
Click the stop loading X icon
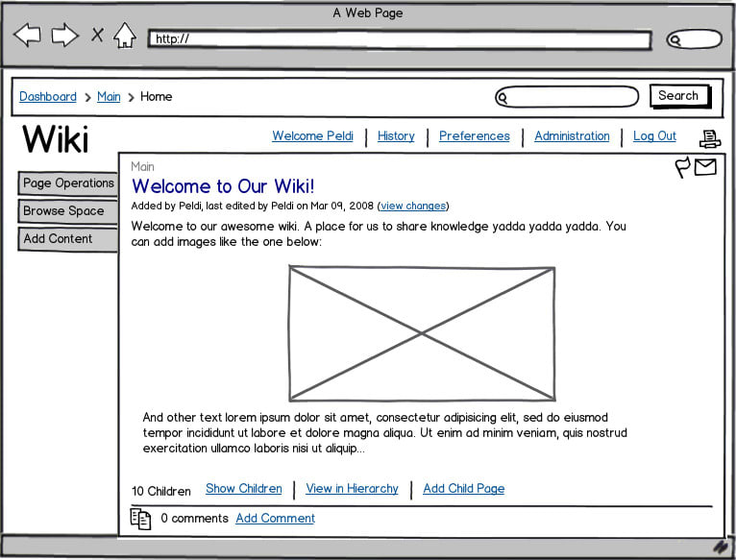click(x=97, y=35)
